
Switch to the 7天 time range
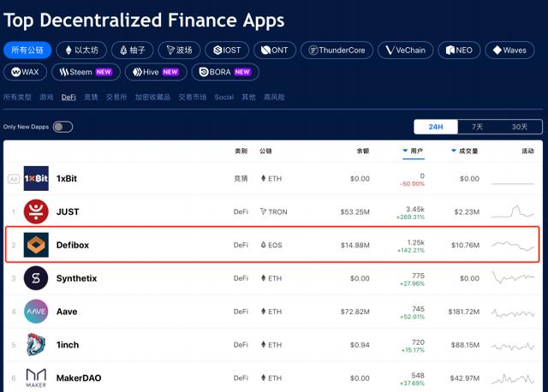[x=478, y=127]
